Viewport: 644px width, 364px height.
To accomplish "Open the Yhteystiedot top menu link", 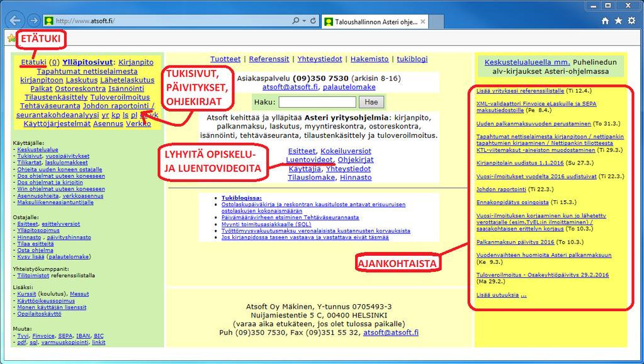I will (320, 59).
